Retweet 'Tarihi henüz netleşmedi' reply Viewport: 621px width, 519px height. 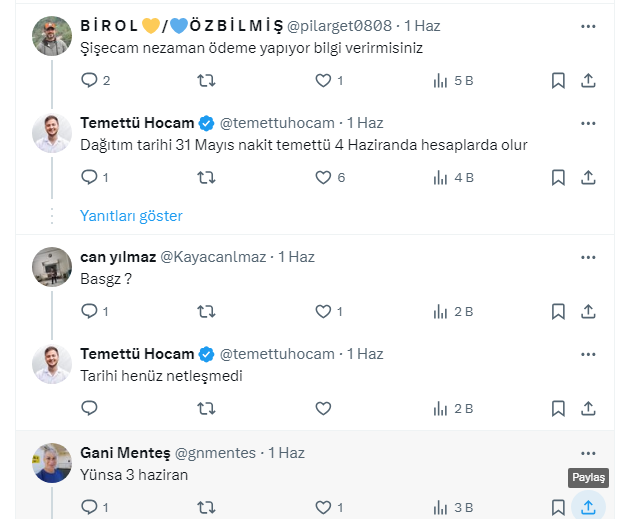click(206, 408)
